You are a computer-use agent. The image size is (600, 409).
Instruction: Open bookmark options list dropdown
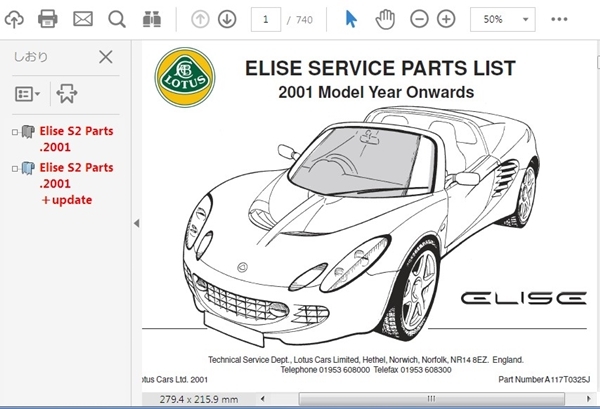28,94
